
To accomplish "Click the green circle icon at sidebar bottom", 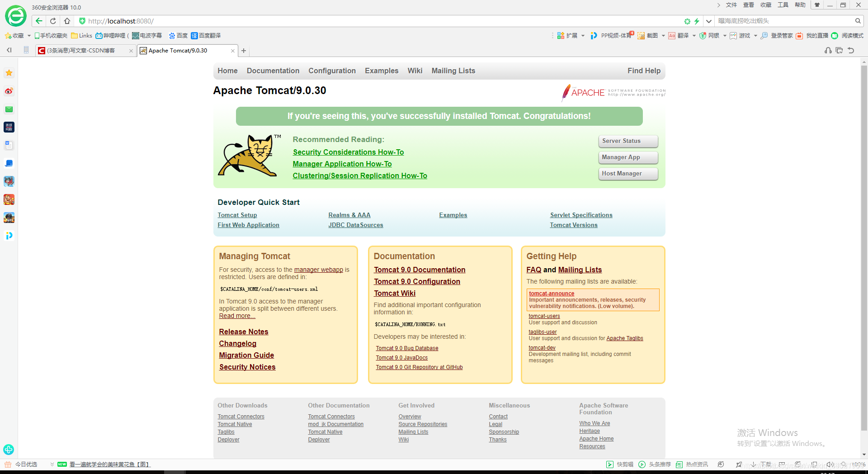I will click(9, 450).
